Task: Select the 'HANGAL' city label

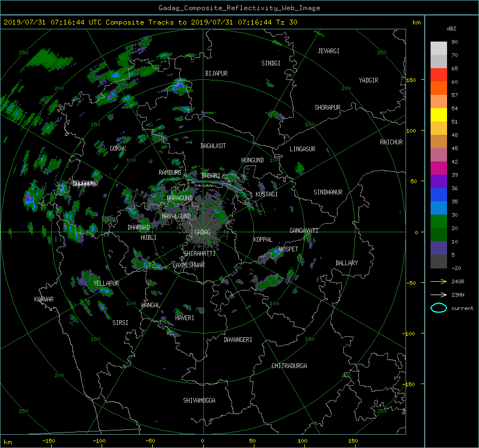Action: 151,305
